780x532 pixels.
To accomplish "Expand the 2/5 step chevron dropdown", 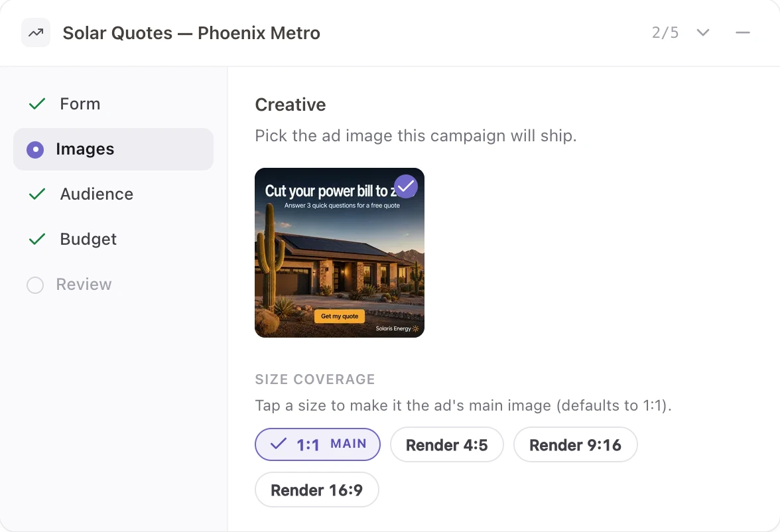I will coord(703,33).
